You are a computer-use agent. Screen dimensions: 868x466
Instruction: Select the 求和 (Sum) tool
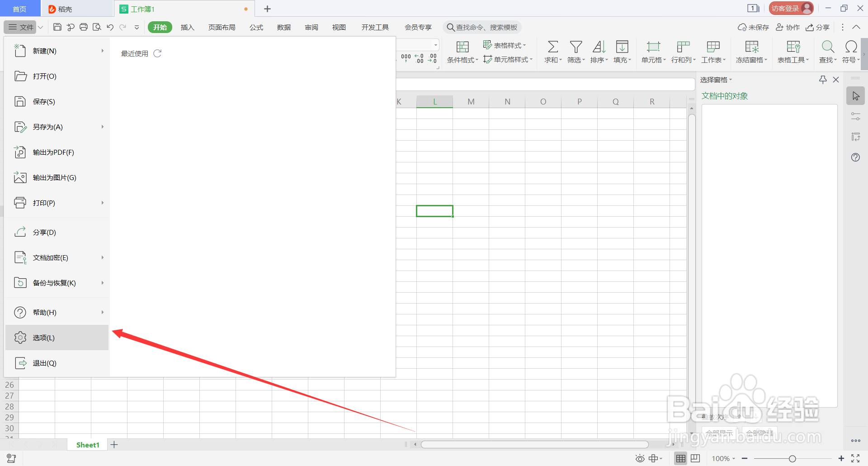click(x=552, y=51)
